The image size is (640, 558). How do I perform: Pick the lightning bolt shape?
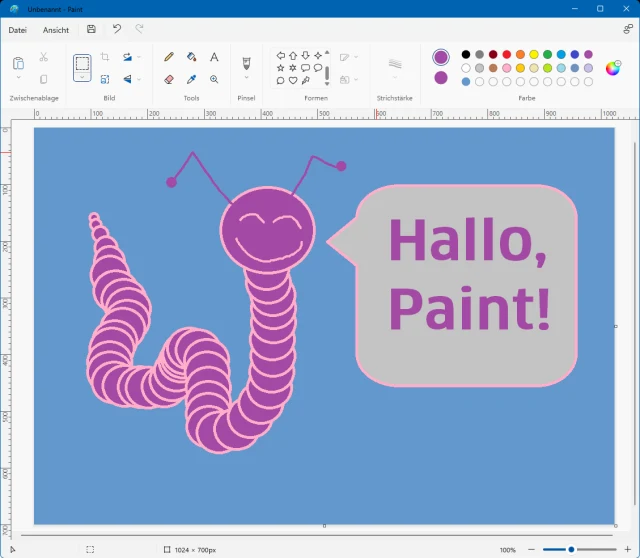coord(305,80)
